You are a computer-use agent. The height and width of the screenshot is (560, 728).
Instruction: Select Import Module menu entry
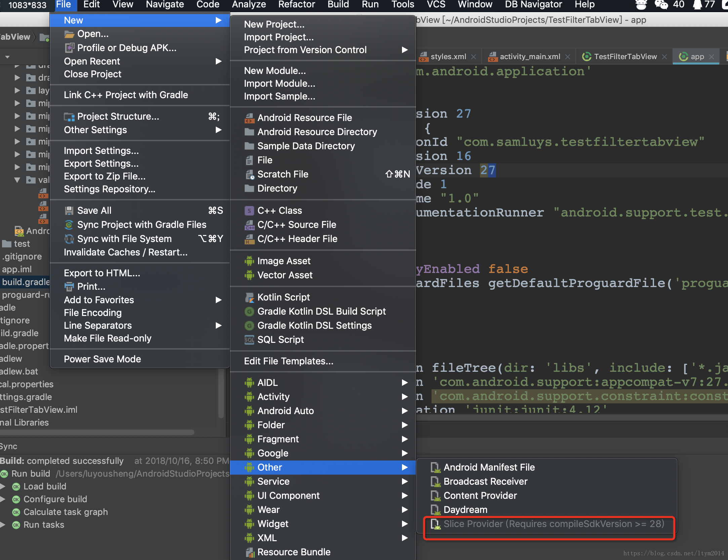323,83
